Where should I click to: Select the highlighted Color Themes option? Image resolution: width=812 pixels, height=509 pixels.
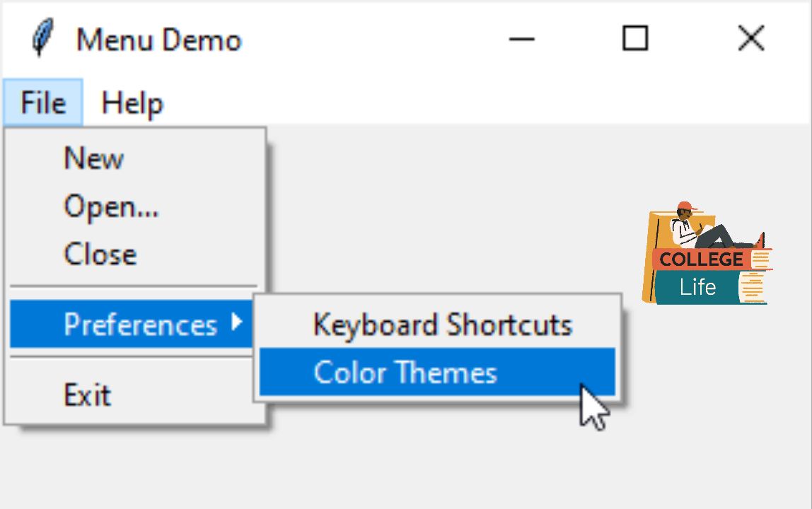[x=405, y=373]
